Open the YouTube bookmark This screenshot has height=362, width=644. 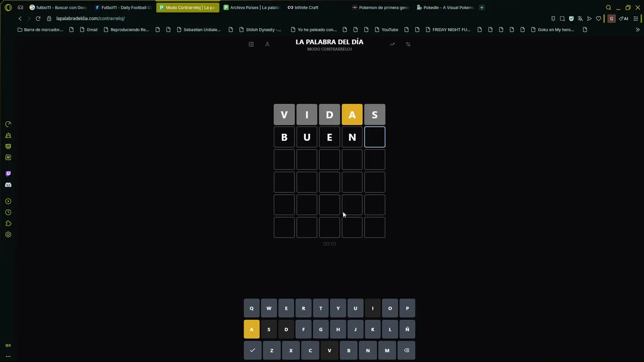click(x=386, y=30)
